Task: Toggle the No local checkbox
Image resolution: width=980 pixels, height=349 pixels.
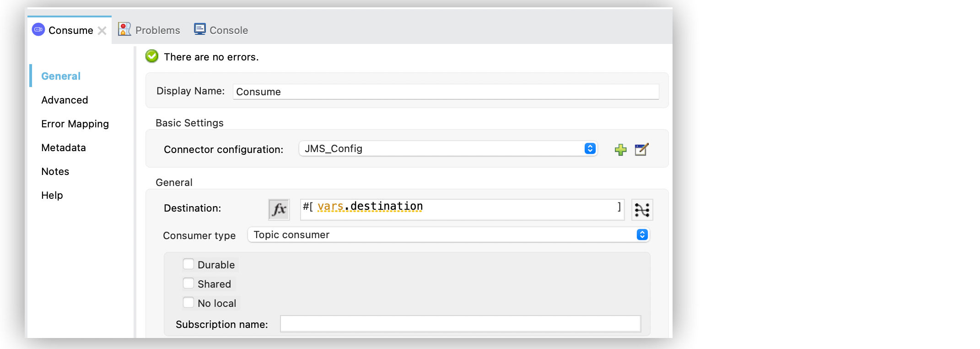Action: (188, 303)
